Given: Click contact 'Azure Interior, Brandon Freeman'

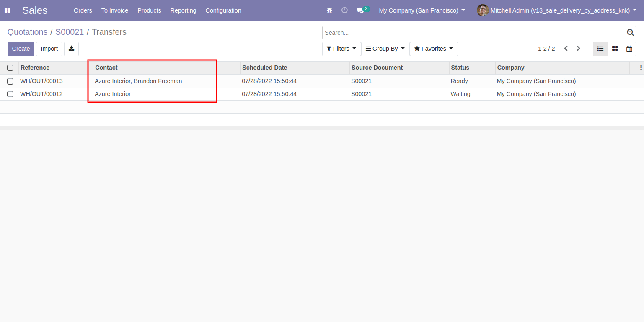Looking at the screenshot, I should 138,81.
